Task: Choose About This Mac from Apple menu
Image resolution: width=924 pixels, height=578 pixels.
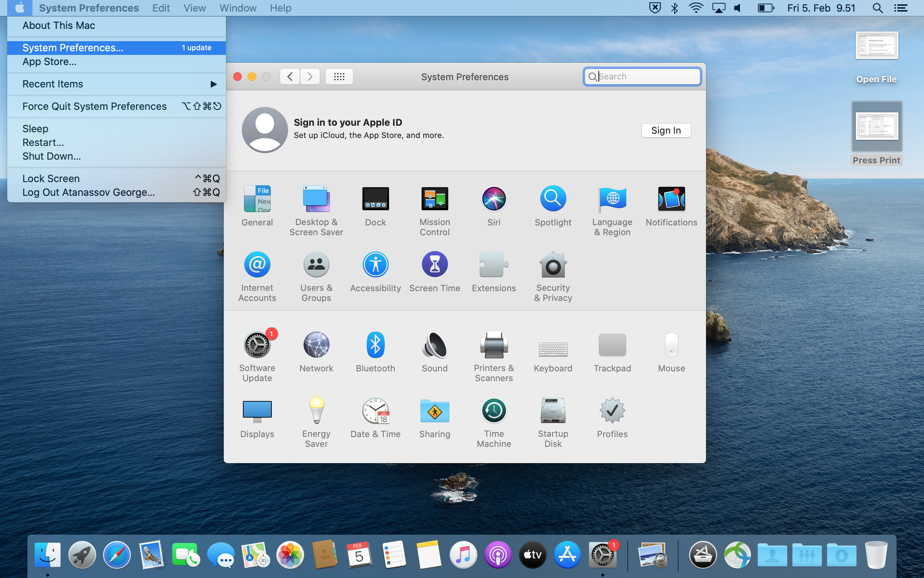Action: [117, 26]
